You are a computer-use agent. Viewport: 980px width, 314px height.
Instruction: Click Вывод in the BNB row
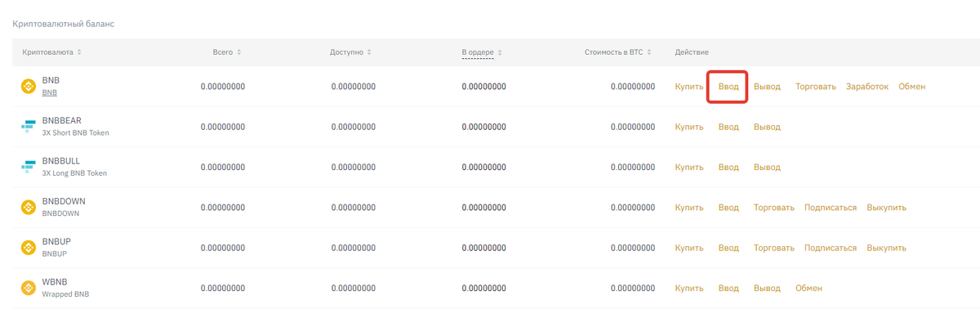pyautogui.click(x=767, y=87)
